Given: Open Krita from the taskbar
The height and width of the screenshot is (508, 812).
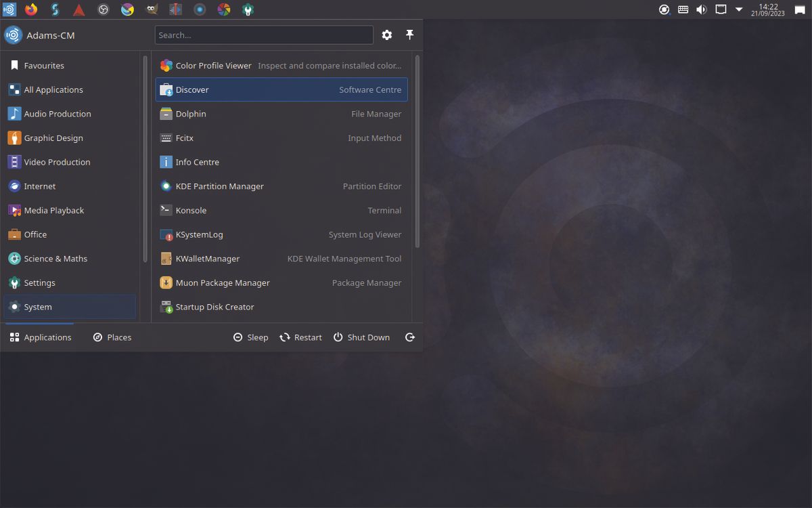Looking at the screenshot, I should (127, 9).
